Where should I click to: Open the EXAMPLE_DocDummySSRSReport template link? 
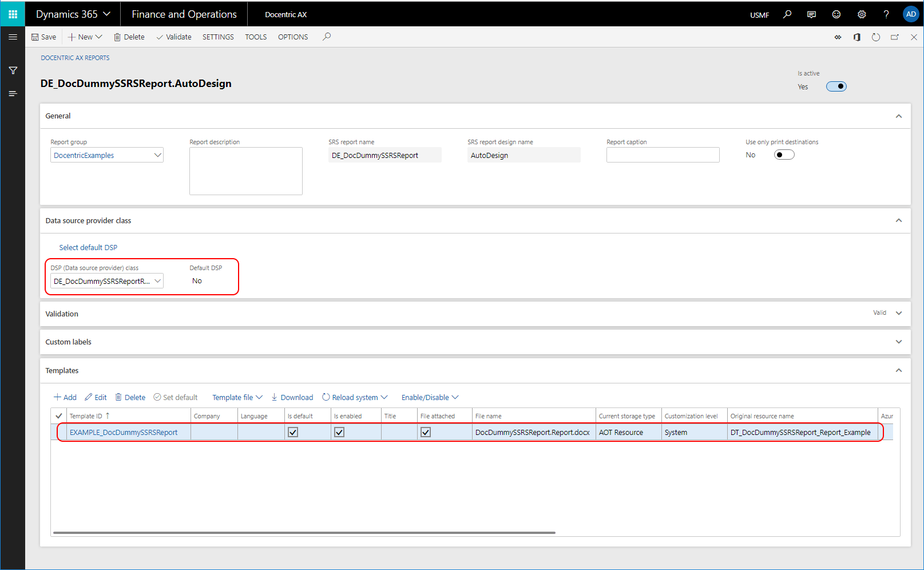pyautogui.click(x=124, y=432)
